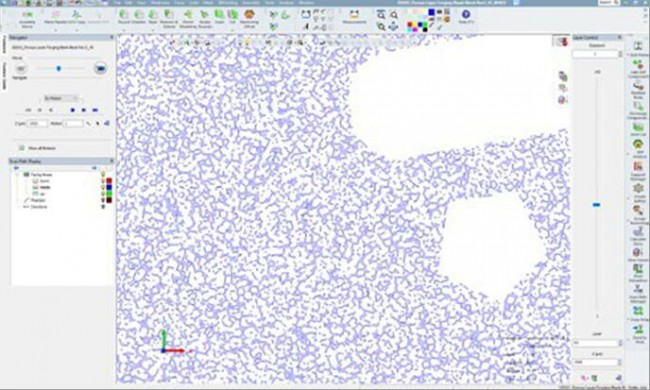Viewport: 650px width, 390px height.
Task: Click the jump-to-last-motion playback button
Action: click(95, 110)
